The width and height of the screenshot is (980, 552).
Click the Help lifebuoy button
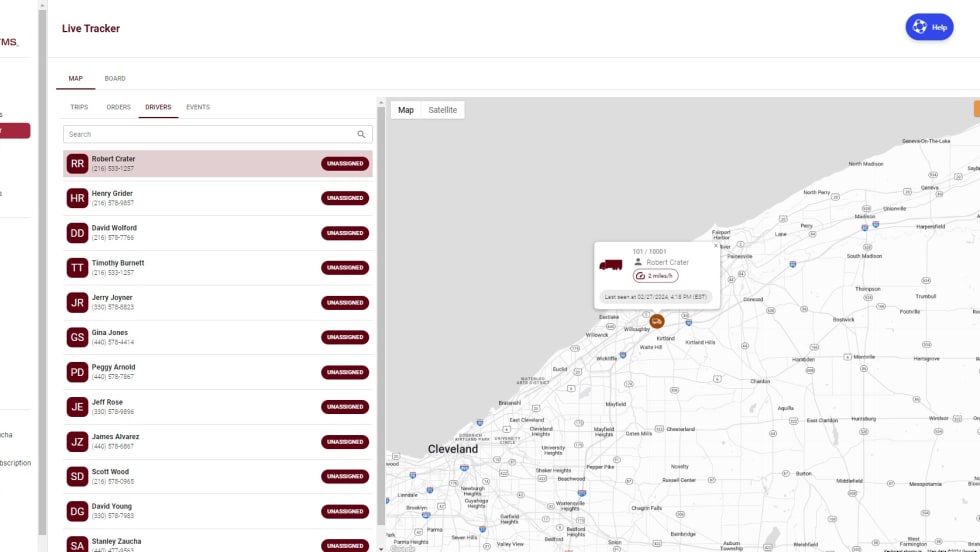click(x=929, y=27)
